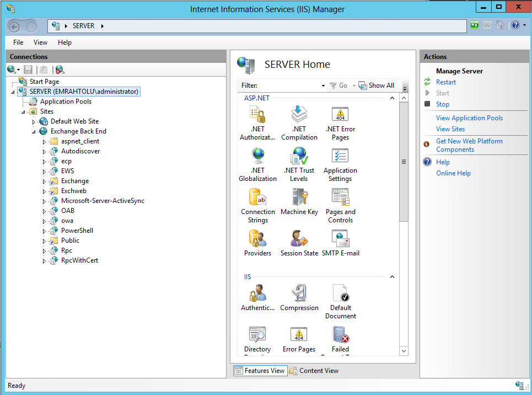Open Error Pages feature in IIS section

[x=299, y=340]
